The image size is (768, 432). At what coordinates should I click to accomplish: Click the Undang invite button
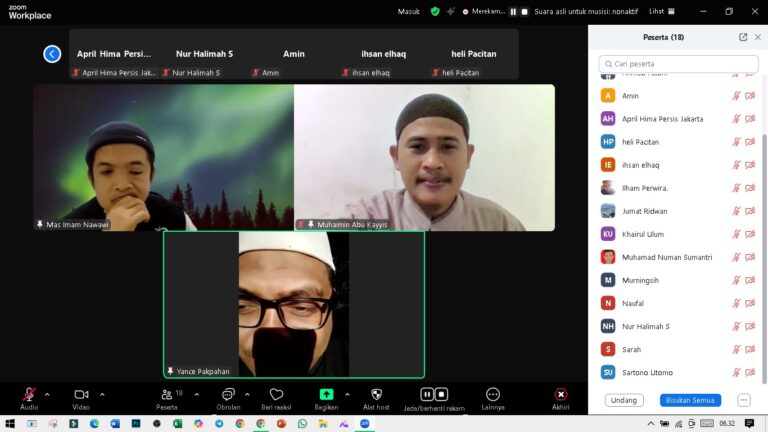(x=623, y=400)
